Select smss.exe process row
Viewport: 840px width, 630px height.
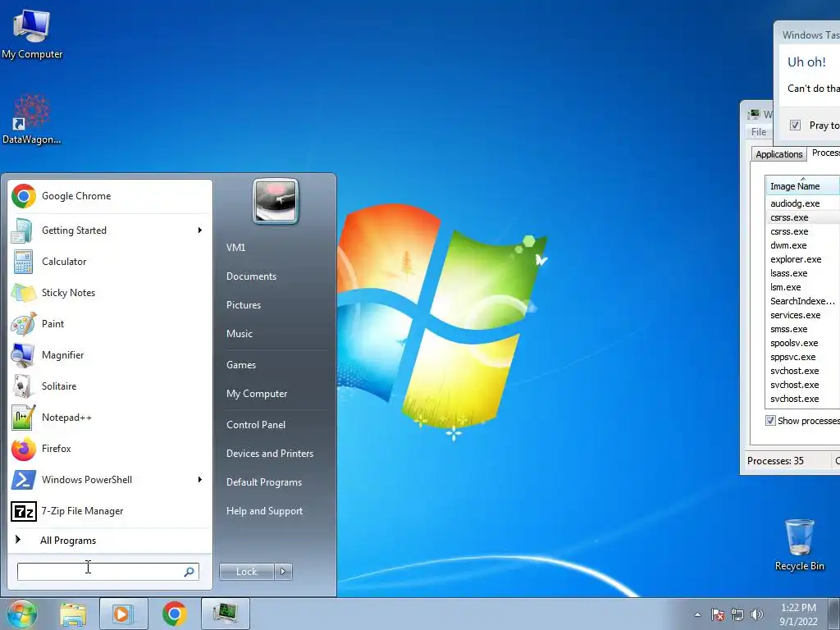pos(802,329)
